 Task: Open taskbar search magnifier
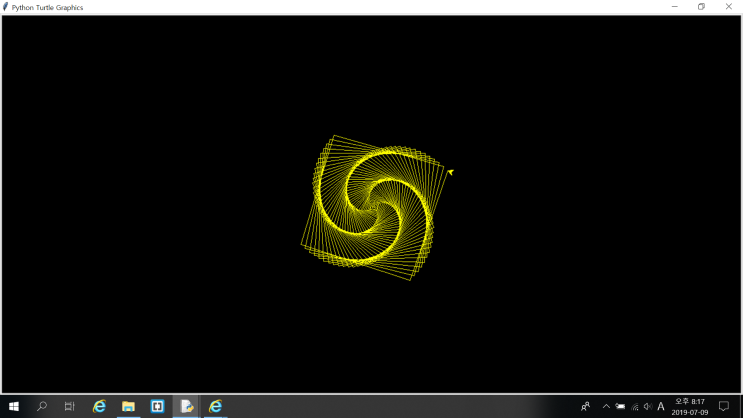[x=42, y=406]
